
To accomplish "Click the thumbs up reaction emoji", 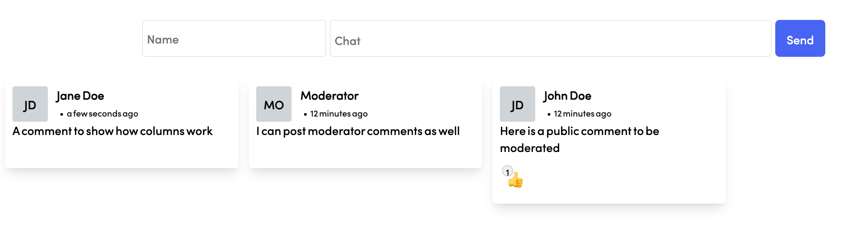I will coord(516,180).
